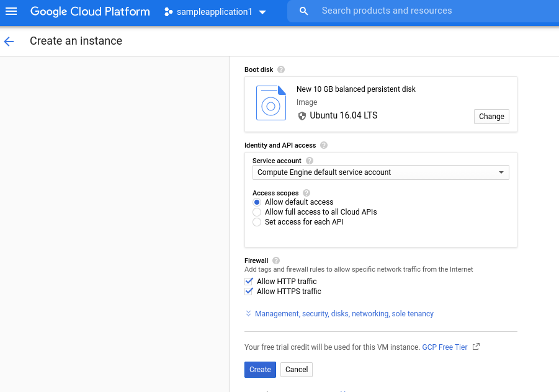This screenshot has width=559, height=392.
Task: Click the Ubuntu shielded VM icon
Action: (302, 116)
